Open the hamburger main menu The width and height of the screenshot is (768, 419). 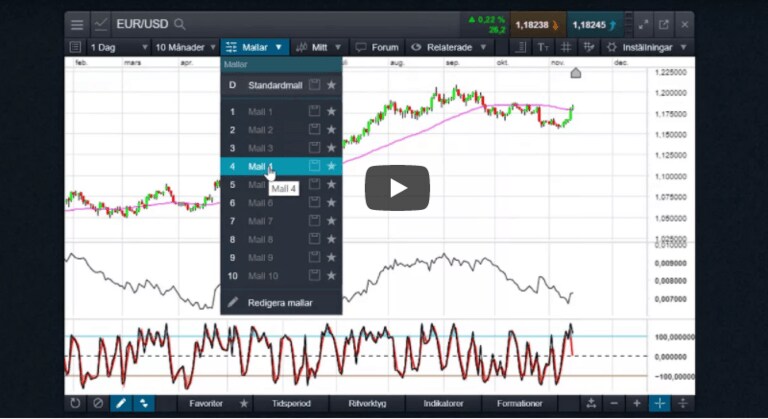click(76, 25)
